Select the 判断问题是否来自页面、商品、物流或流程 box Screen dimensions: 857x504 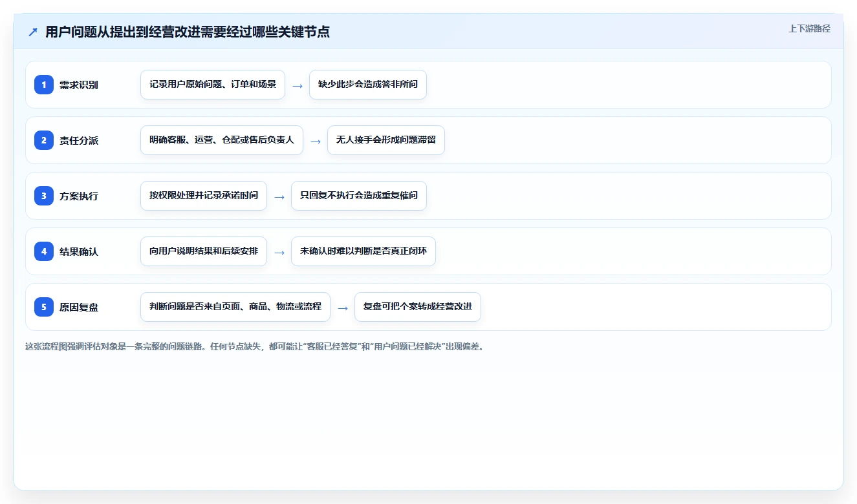(235, 307)
